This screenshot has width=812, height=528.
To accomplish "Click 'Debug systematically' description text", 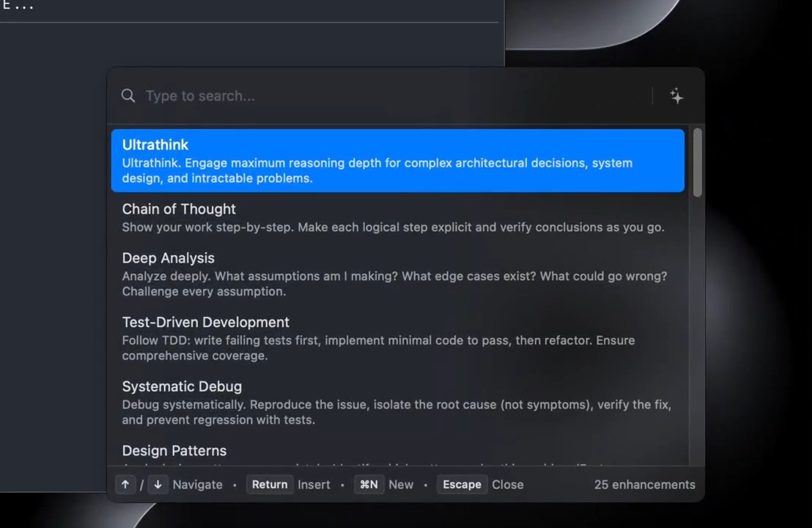I will [396, 412].
